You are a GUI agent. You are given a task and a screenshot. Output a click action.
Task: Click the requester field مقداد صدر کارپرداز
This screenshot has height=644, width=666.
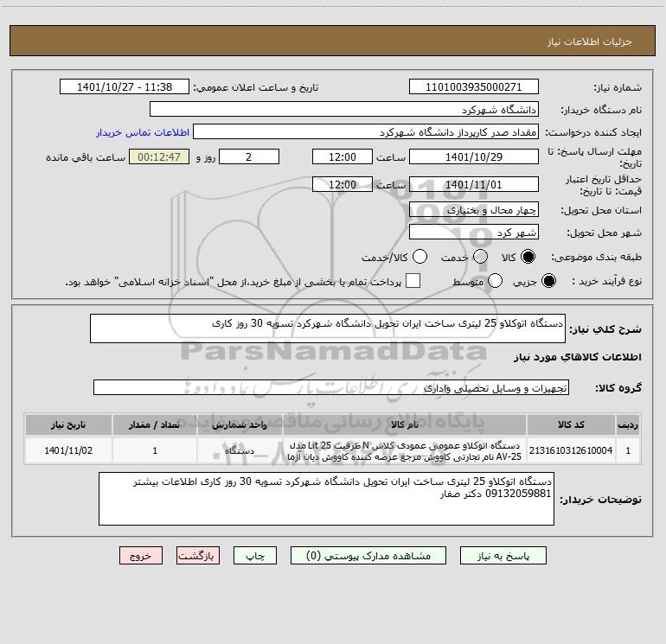pyautogui.click(x=366, y=132)
